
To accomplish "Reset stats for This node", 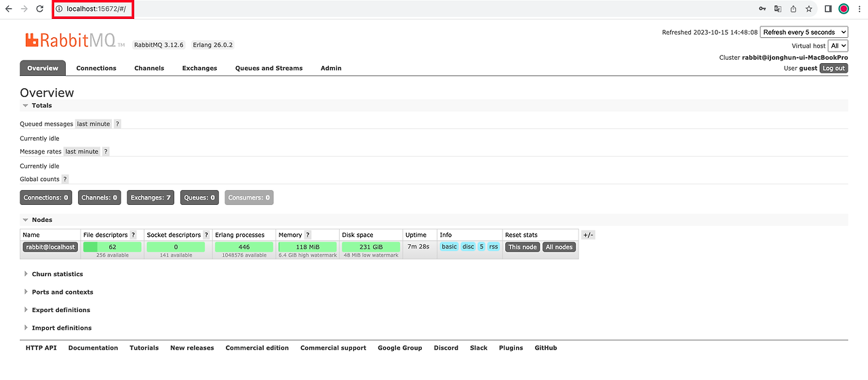I will click(x=523, y=247).
